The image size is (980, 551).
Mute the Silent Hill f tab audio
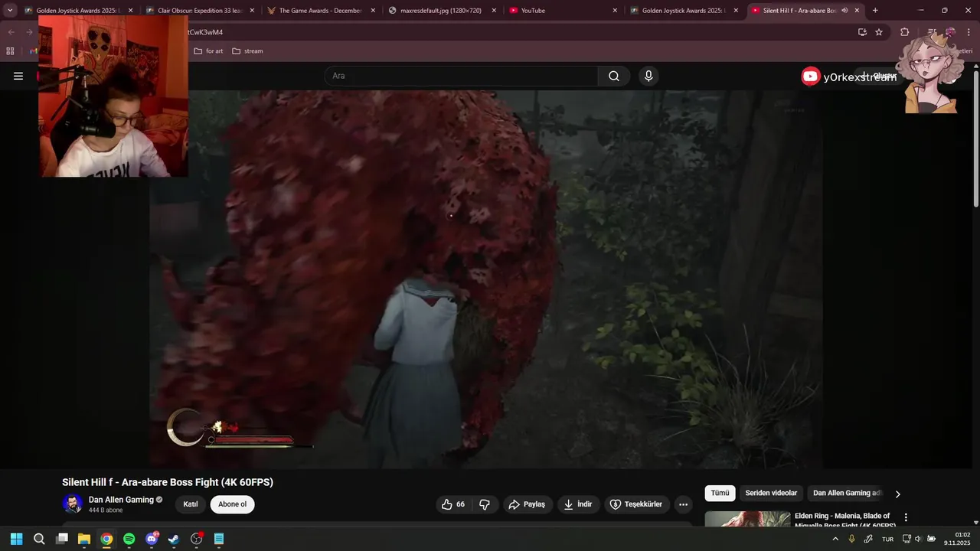844,11
